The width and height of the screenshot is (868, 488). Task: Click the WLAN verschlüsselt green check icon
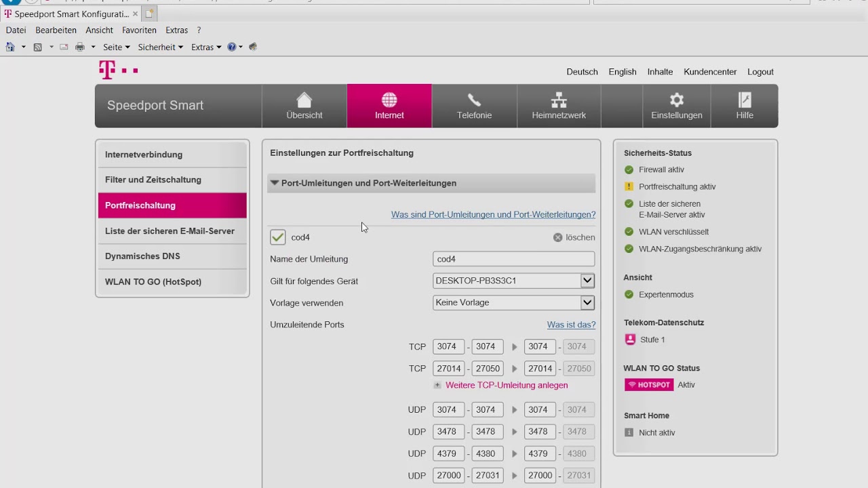click(629, 232)
